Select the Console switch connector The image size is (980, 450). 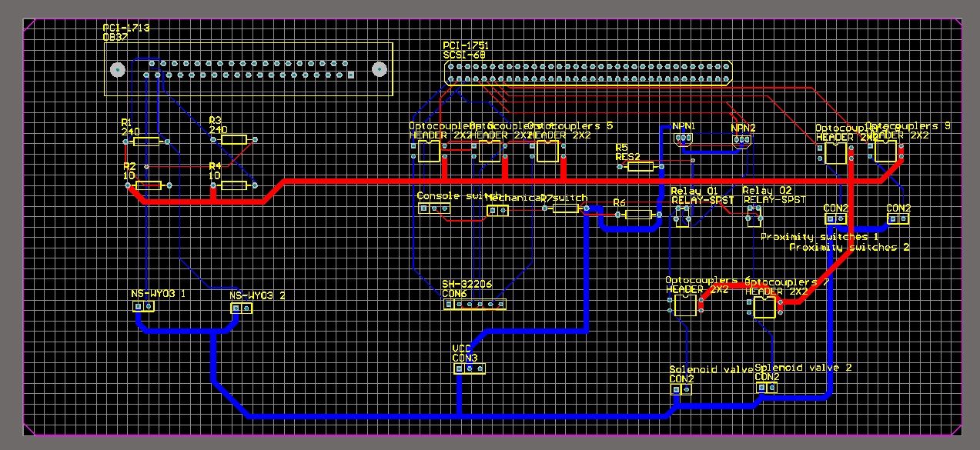[x=433, y=209]
